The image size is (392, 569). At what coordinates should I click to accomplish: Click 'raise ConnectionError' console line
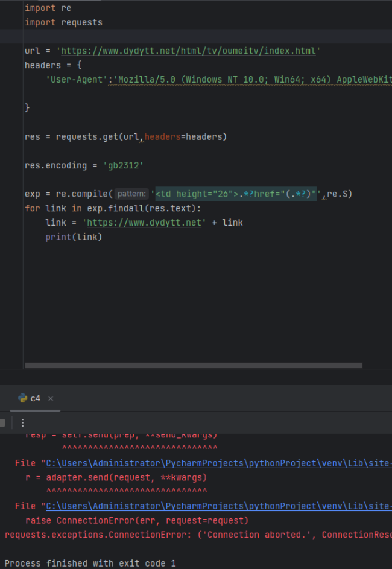click(x=137, y=521)
